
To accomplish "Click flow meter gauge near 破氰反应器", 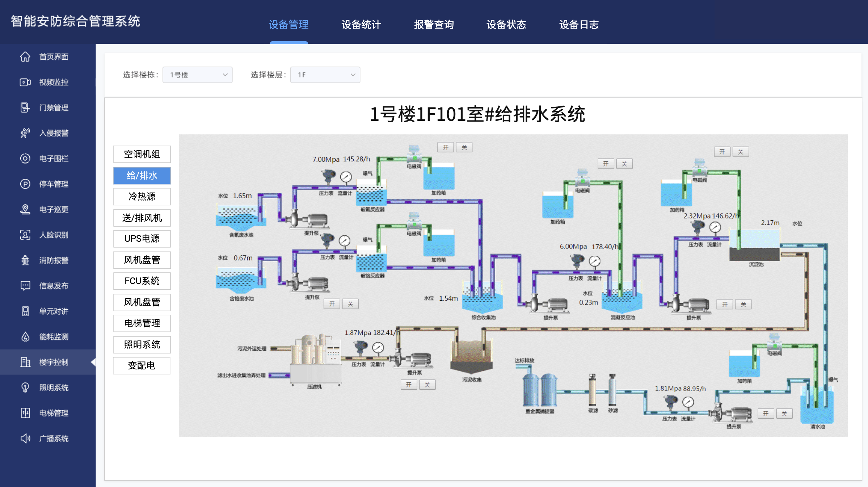I will coord(346,177).
